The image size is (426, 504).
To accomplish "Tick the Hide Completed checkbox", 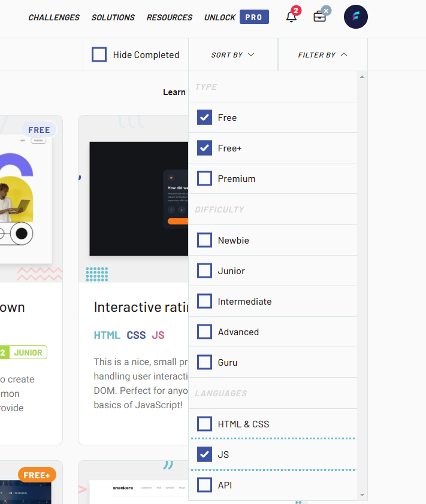I will 99,54.
